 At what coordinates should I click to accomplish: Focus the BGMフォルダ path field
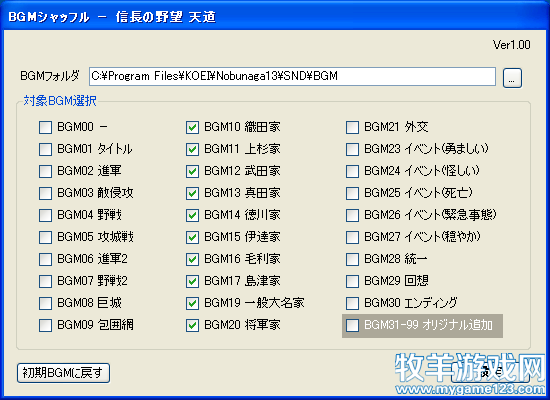[293, 76]
